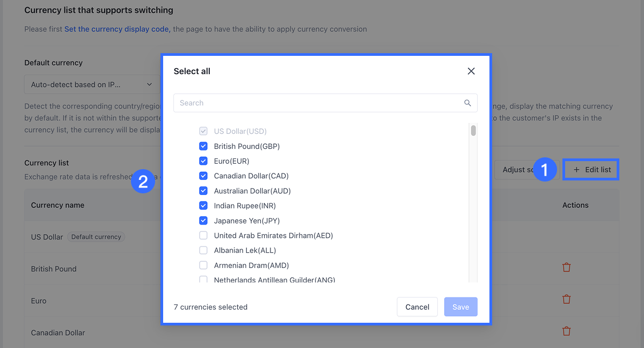Deselect Indian Rupee(INR) currency
The height and width of the screenshot is (348, 644).
tap(203, 206)
